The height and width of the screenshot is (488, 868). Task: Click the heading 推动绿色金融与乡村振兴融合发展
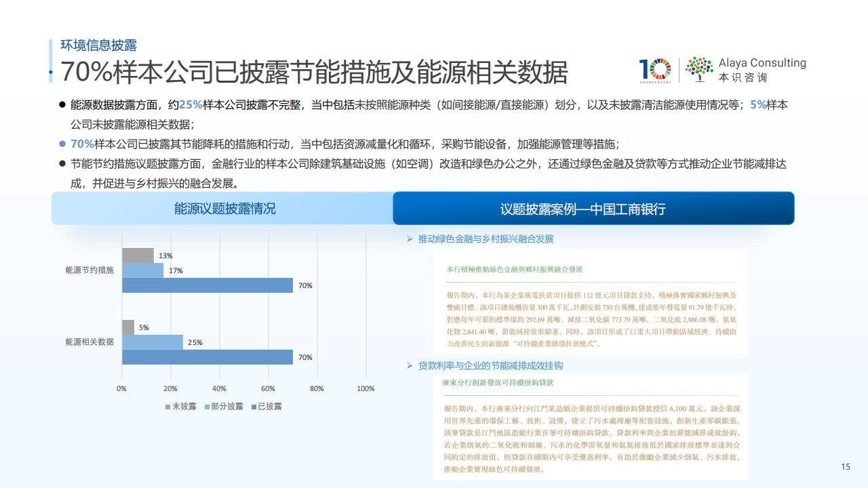coord(486,239)
